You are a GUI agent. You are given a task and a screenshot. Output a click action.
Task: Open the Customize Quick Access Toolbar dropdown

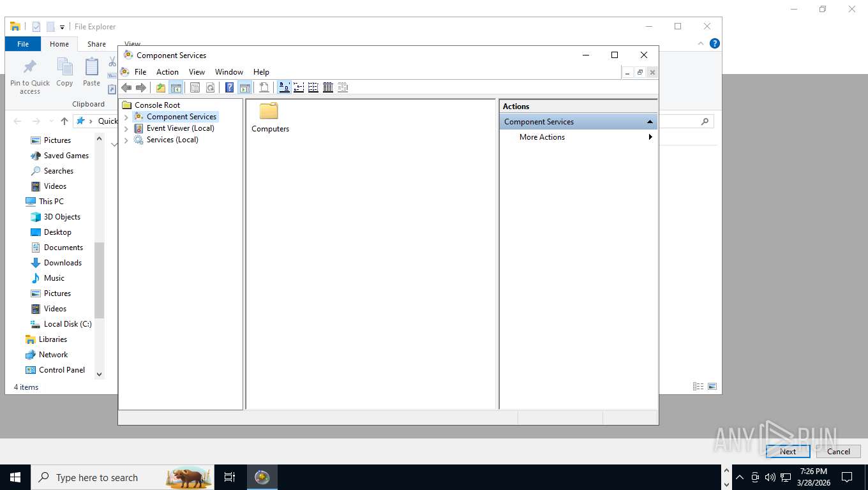tap(62, 27)
